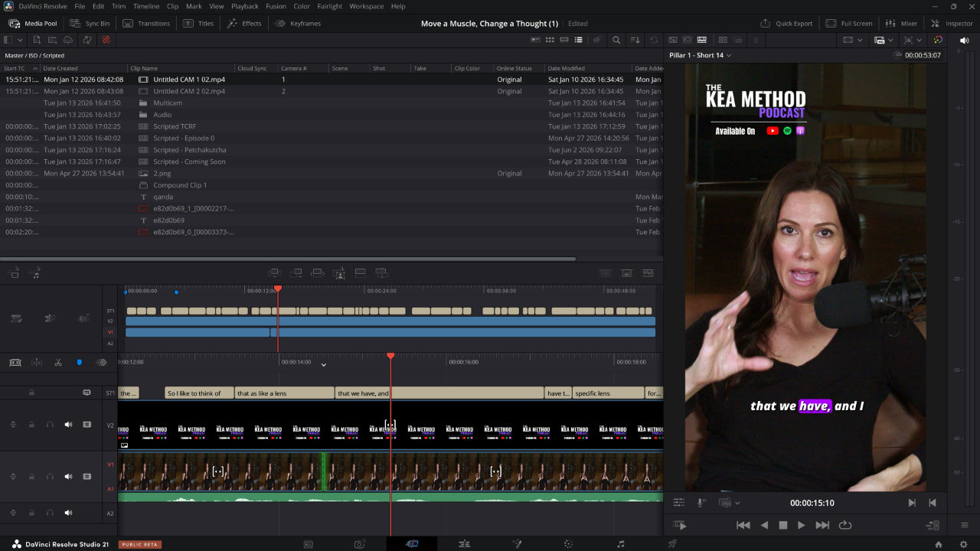Switch media pool to list view
This screenshot has width=980, height=551.
(579, 40)
